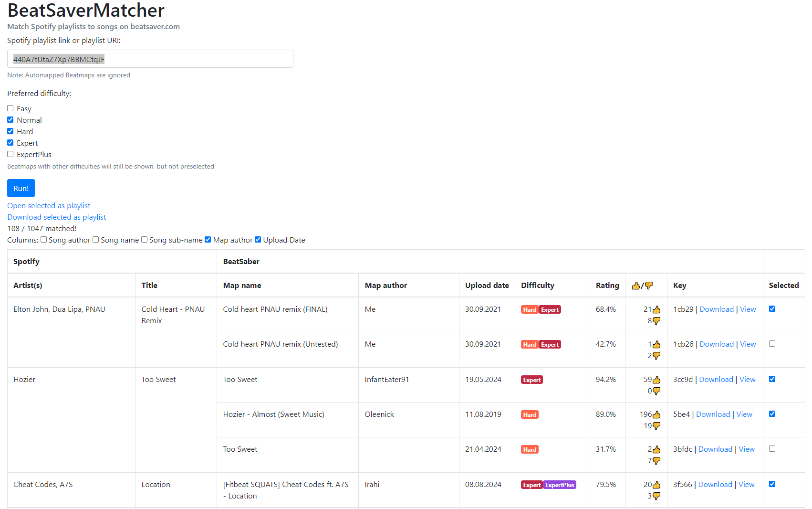Click the Expert badge in the InfantEater91 row
Image resolution: width=812 pixels, height=509 pixels.
pos(532,380)
